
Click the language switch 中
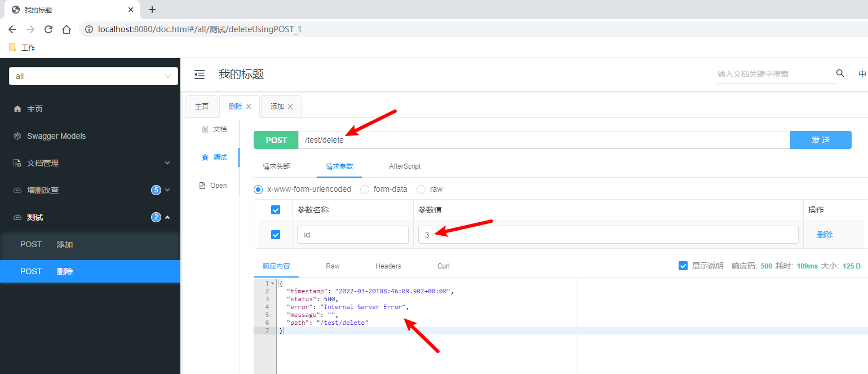pos(862,74)
